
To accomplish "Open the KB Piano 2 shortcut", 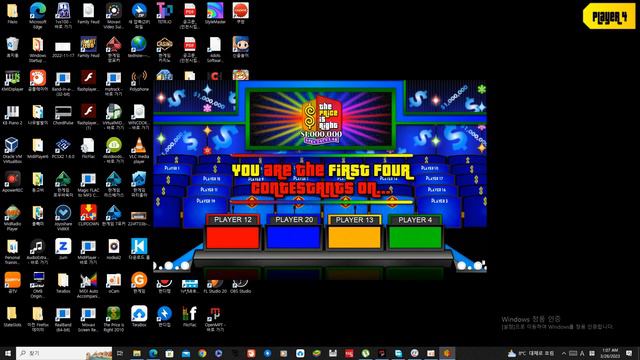I will [12, 115].
